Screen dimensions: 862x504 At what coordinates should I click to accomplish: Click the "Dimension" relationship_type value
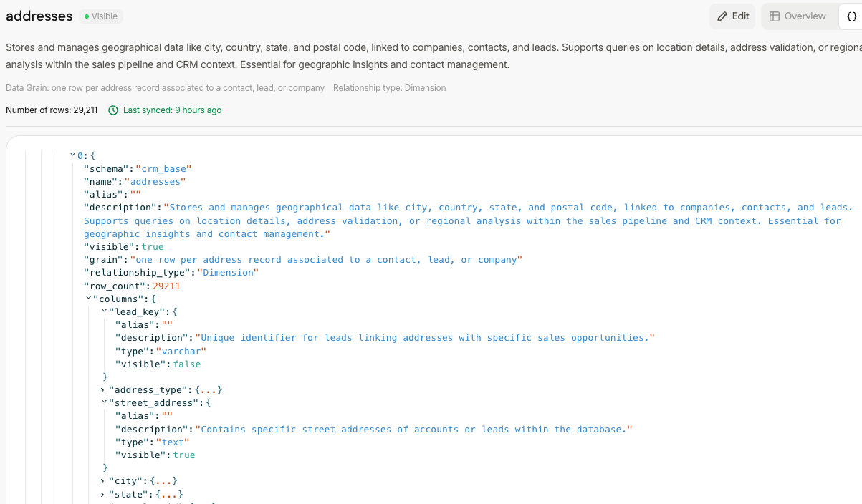[x=228, y=273]
